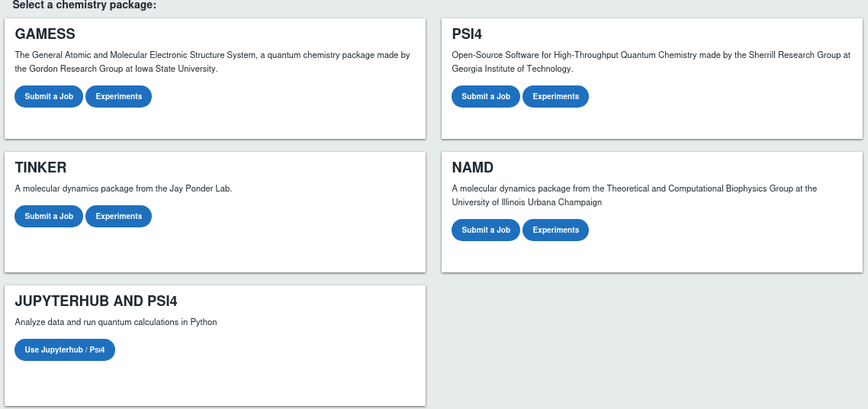Select the TINKER heading text

tap(41, 168)
